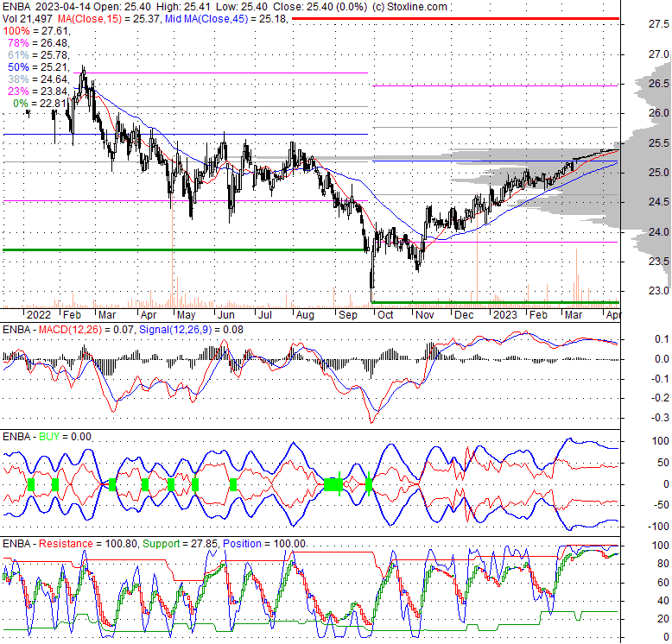Click the 'Dec' month label on time axis
The image size is (672, 644).
tap(464, 315)
